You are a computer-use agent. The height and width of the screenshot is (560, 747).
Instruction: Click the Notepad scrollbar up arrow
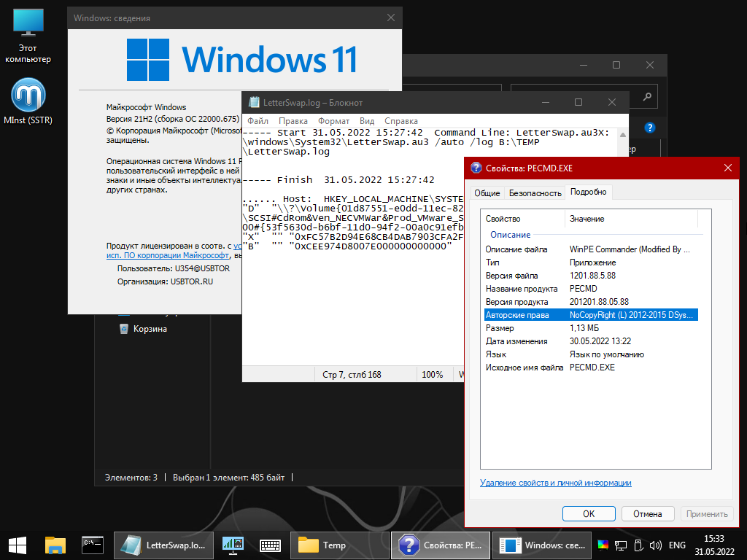623,135
